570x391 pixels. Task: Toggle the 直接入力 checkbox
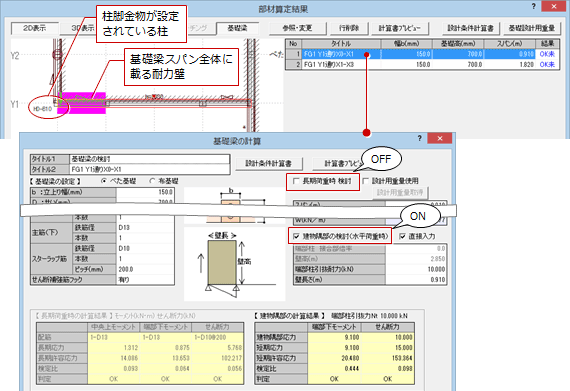click(x=402, y=236)
